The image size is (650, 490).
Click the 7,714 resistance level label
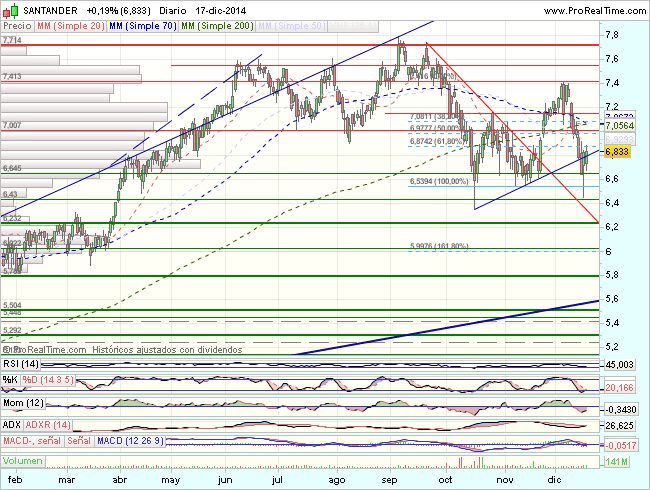coord(12,40)
